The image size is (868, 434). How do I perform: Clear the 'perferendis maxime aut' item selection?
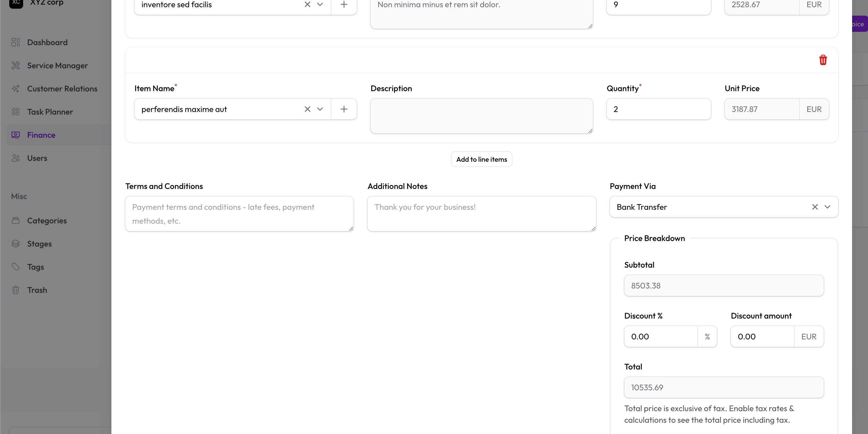click(307, 109)
